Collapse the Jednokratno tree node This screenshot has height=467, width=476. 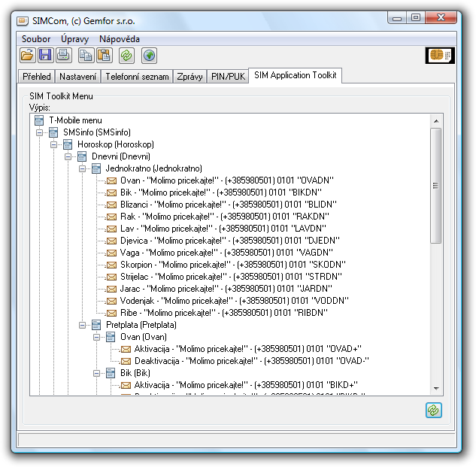coord(83,168)
